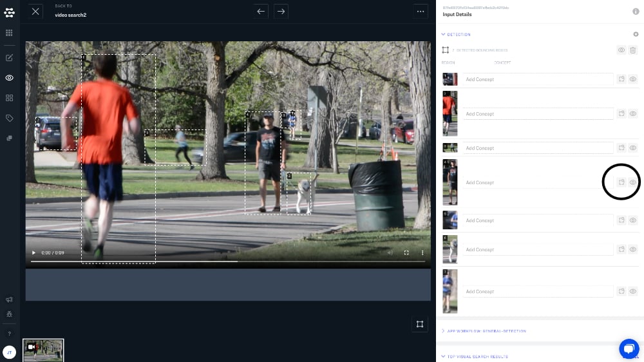Viewport: 644px width, 362px height.
Task: Open Input Details info icon
Action: 636,12
